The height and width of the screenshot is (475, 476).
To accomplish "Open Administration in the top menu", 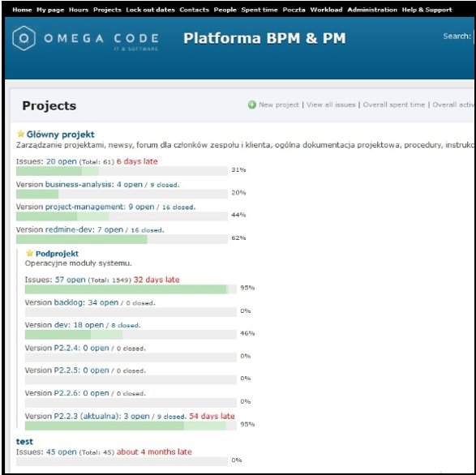I will [372, 10].
